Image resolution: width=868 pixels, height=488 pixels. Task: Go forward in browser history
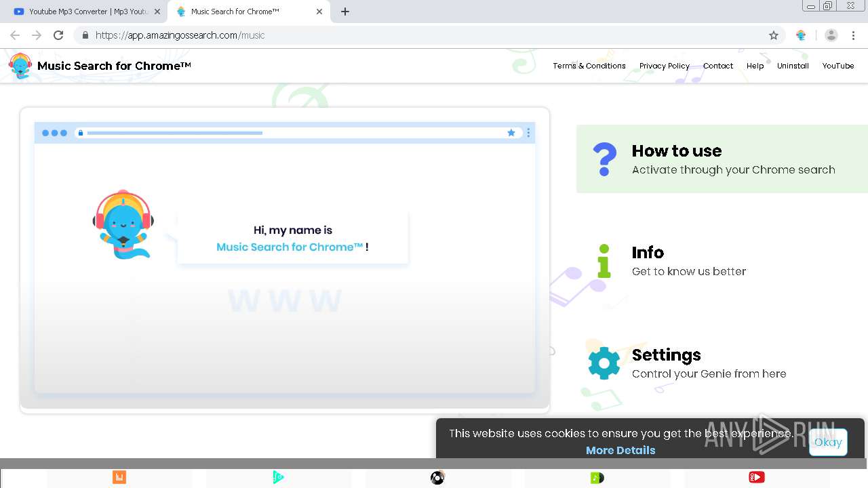point(37,35)
